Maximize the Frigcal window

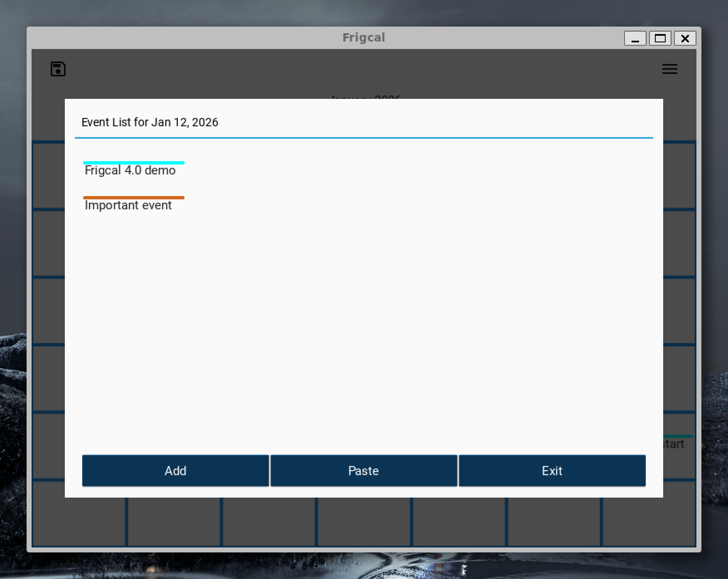pos(660,38)
